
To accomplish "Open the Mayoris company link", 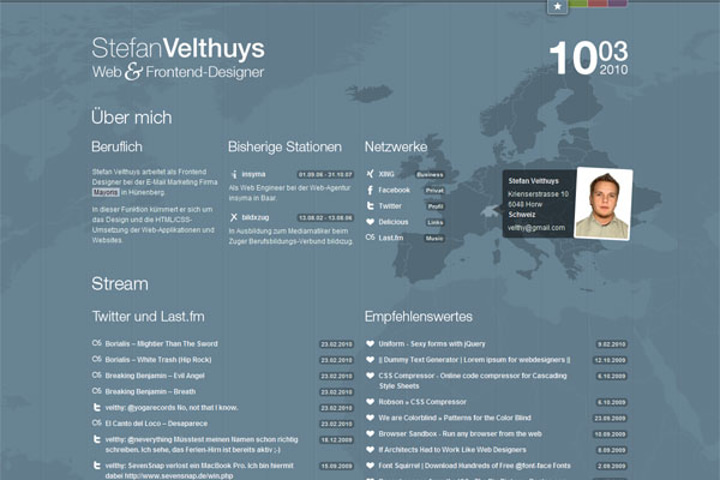I will coord(106,192).
